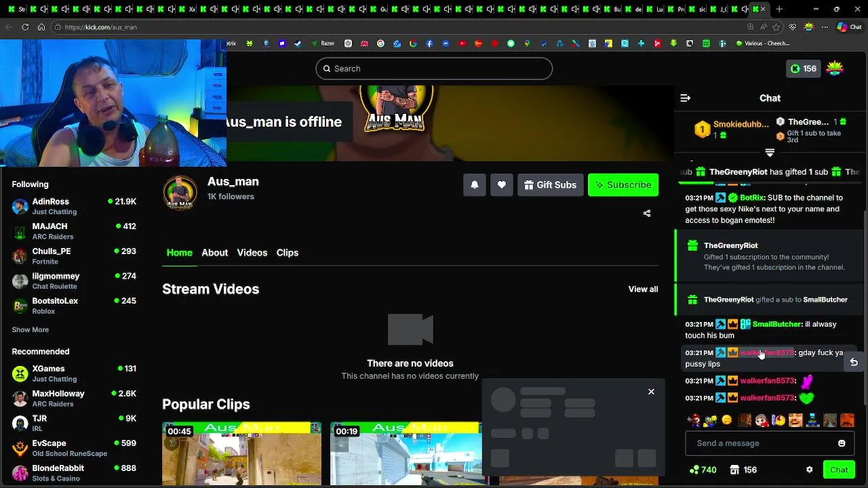Open lilgmommey channel in Following
Image resolution: width=868 pixels, height=488 pixels.
74,281
